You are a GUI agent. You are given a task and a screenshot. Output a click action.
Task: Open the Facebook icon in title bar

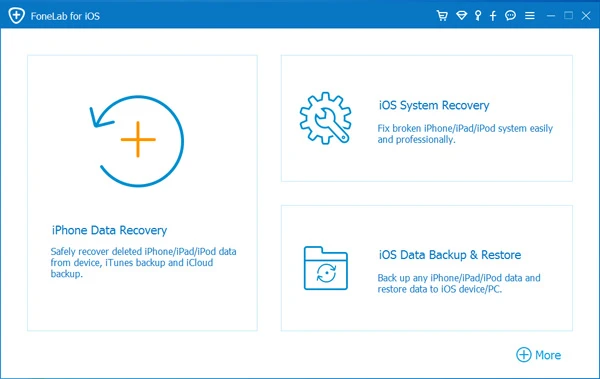(x=493, y=16)
